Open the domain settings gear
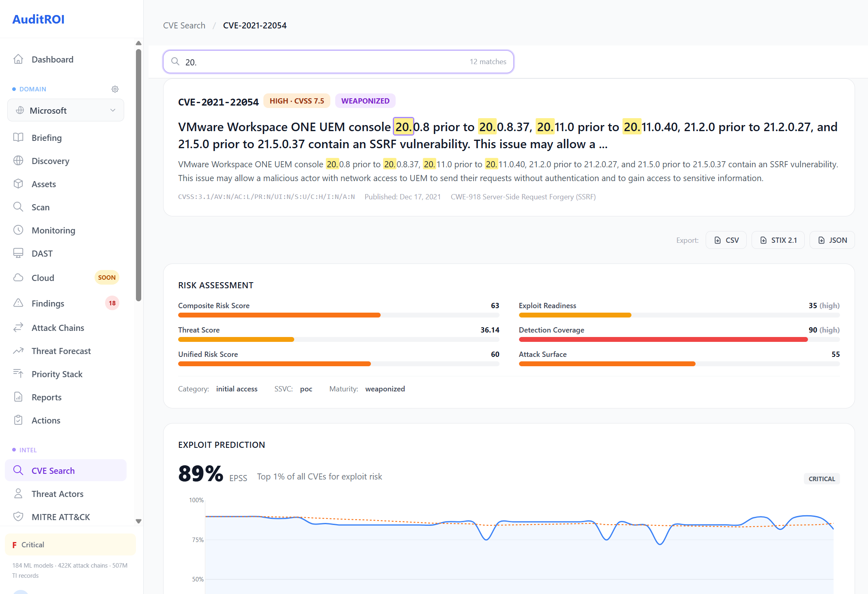Viewport: 868px width, 594px height. click(x=115, y=89)
